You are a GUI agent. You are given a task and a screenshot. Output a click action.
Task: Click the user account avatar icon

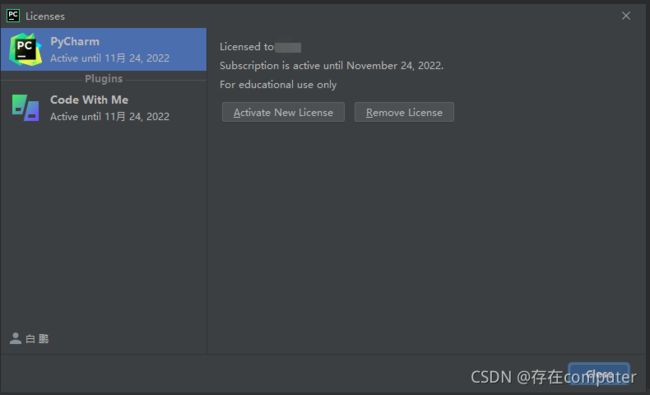tap(15, 338)
